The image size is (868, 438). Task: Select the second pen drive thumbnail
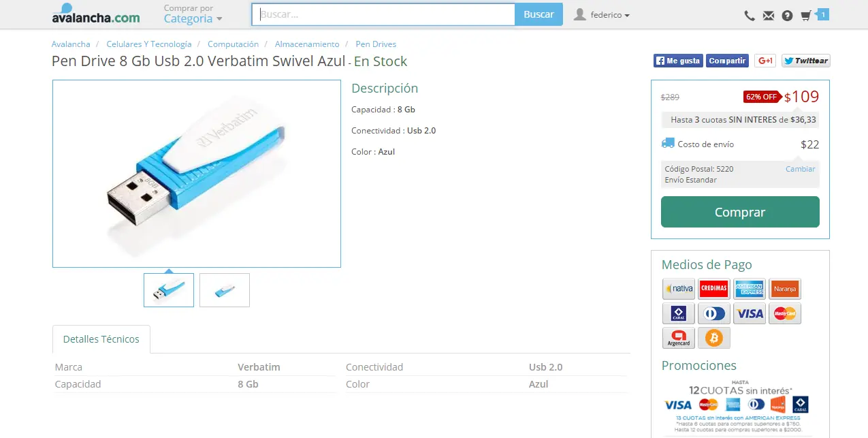point(225,290)
